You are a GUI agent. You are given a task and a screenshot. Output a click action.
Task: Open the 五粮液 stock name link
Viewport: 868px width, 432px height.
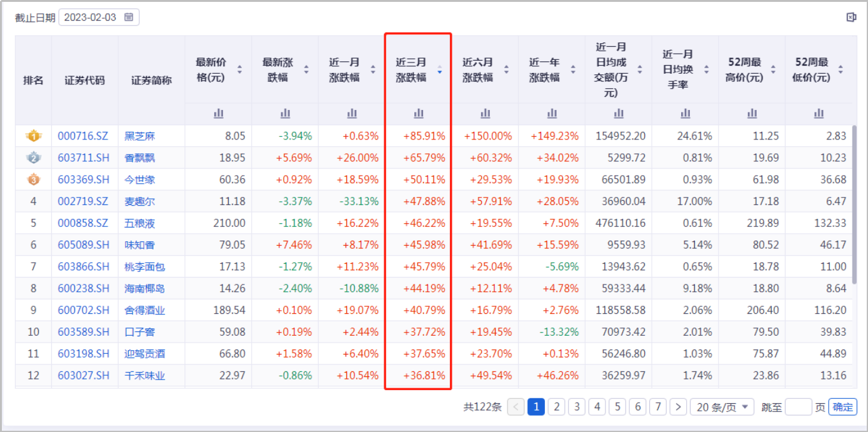coord(140,223)
